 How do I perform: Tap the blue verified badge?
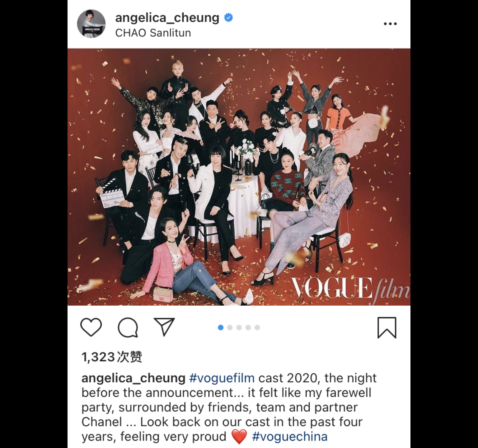tap(229, 18)
